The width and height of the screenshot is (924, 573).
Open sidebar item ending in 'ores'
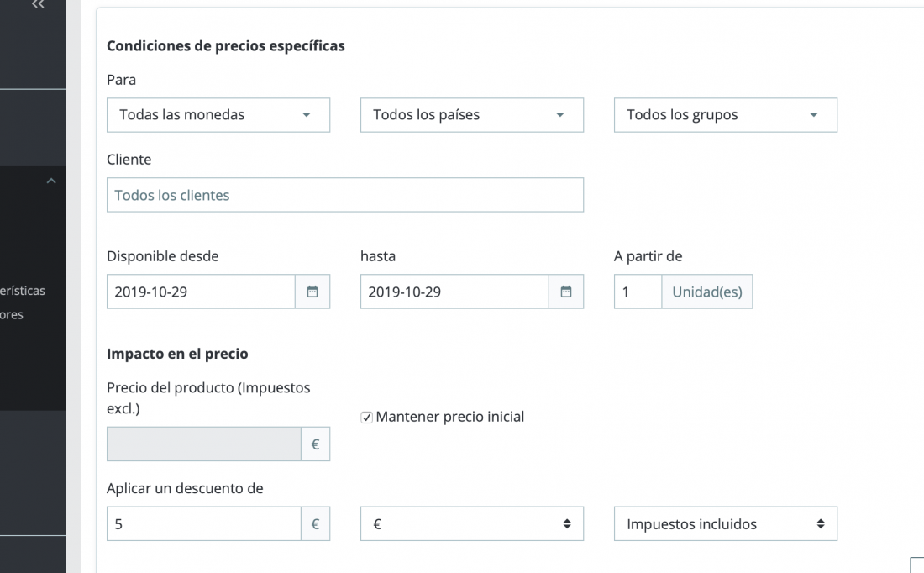[x=12, y=315]
